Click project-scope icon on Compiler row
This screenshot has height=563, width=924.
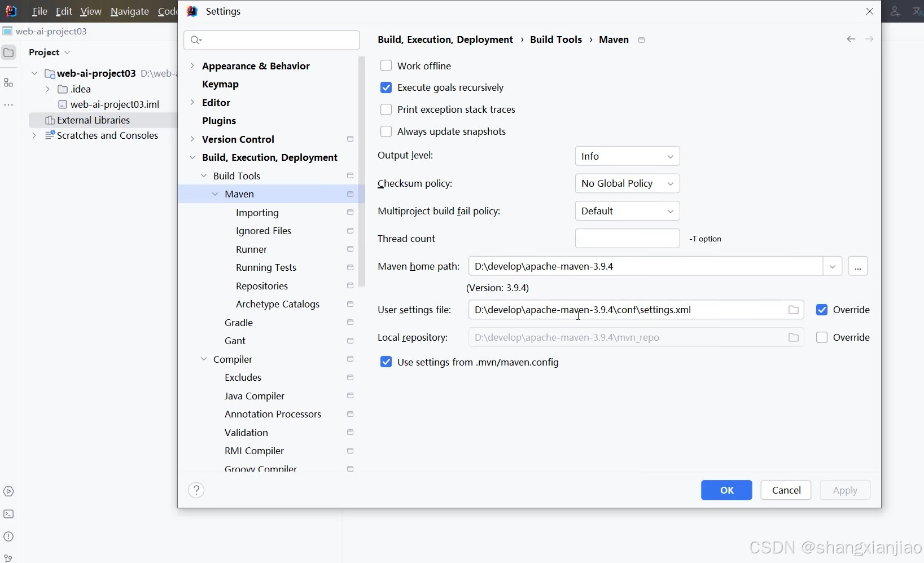coord(351,359)
